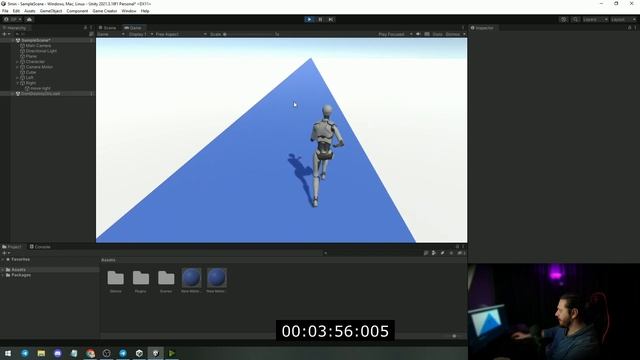Image resolution: width=640 pixels, height=360 pixels.
Task: Switch to the Console tab
Action: point(40,247)
